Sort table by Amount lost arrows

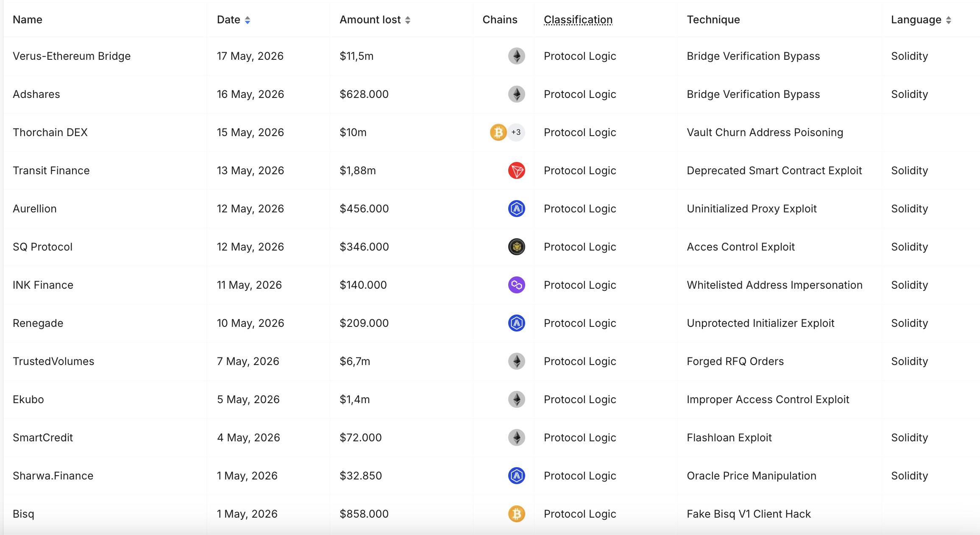(x=408, y=20)
